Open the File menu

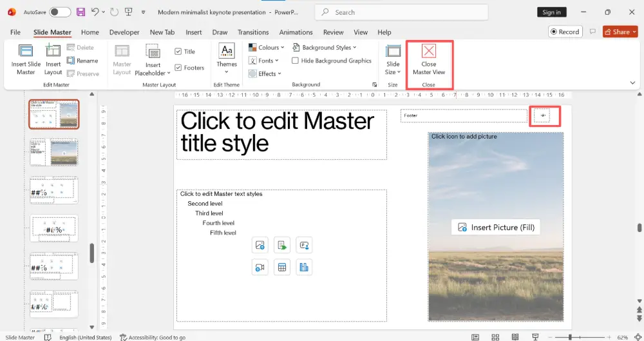point(15,32)
